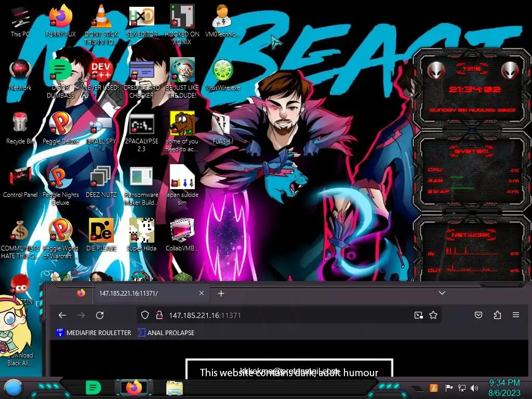The width and height of the screenshot is (532, 399).
Task: Open Ransomware Maker Build icon
Action: (x=142, y=185)
